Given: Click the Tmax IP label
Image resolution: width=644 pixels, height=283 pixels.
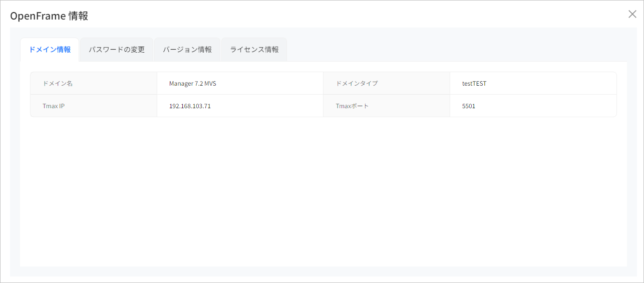Looking at the screenshot, I should 54,106.
